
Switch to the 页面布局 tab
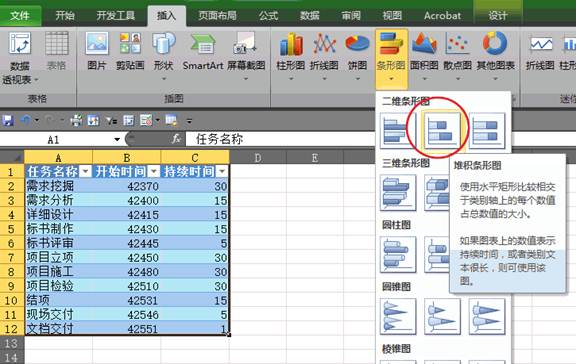point(217,15)
